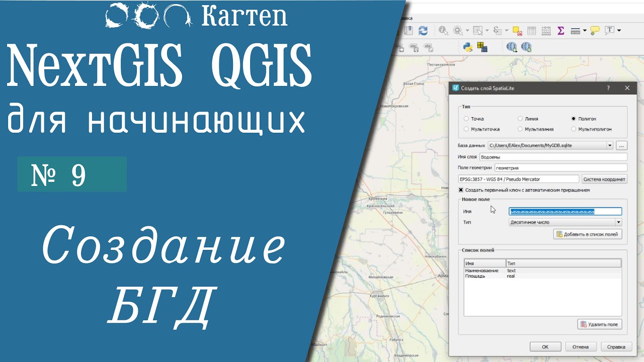Image resolution: width=644 pixels, height=362 pixels.
Task: Open the Attribute Table icon
Action: coord(531,31)
